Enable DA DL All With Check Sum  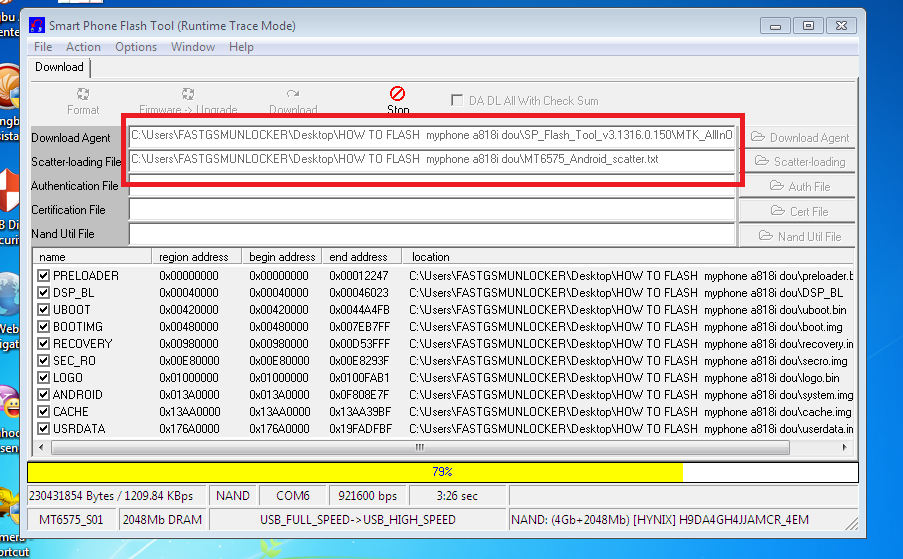pos(457,100)
